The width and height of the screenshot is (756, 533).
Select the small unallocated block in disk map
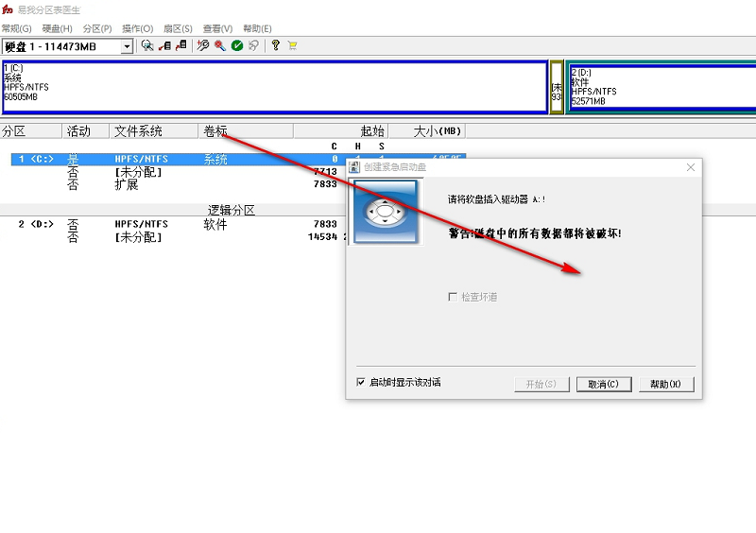(557, 87)
